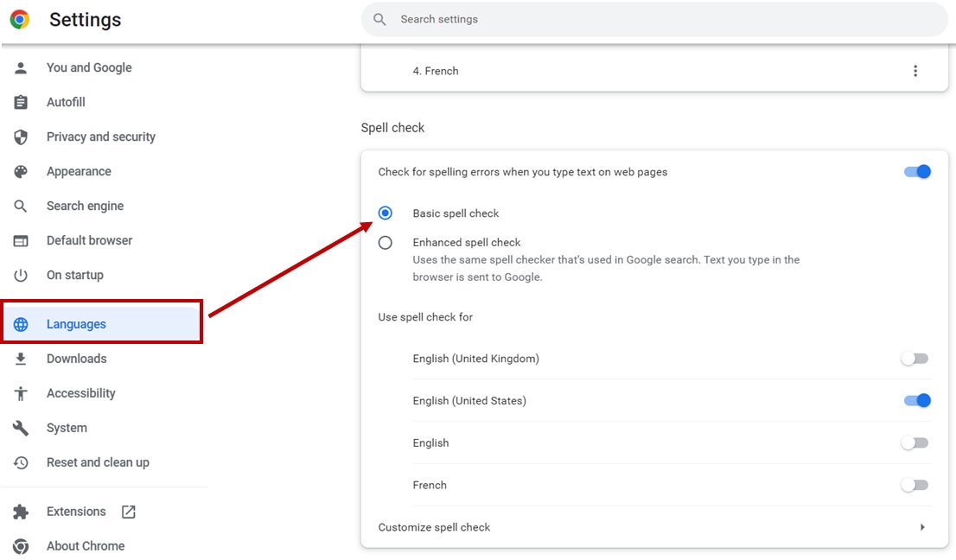The height and width of the screenshot is (560, 956).
Task: Click the Autofill clipboard icon
Action: tap(21, 102)
